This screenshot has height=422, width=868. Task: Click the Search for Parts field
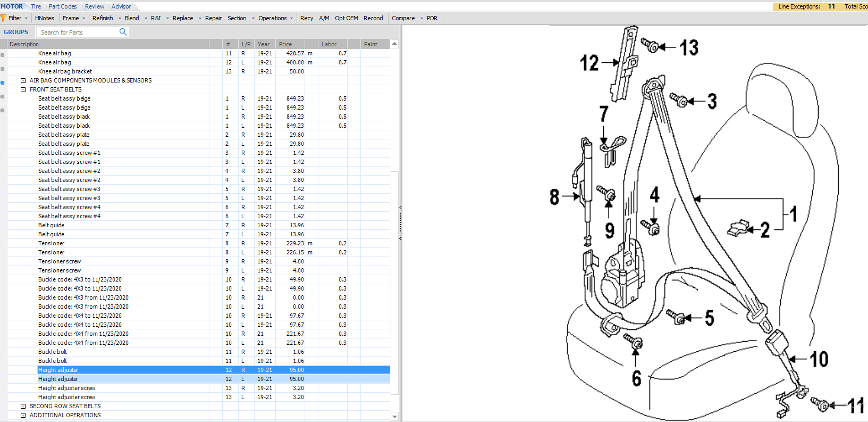(79, 32)
